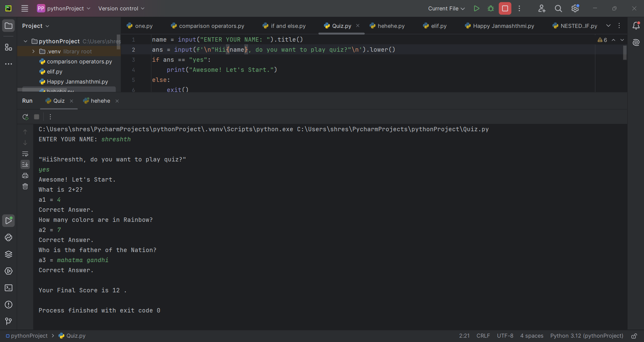
Task: Switch to Happy Janmashthmi.py editor tab
Action: [499, 26]
